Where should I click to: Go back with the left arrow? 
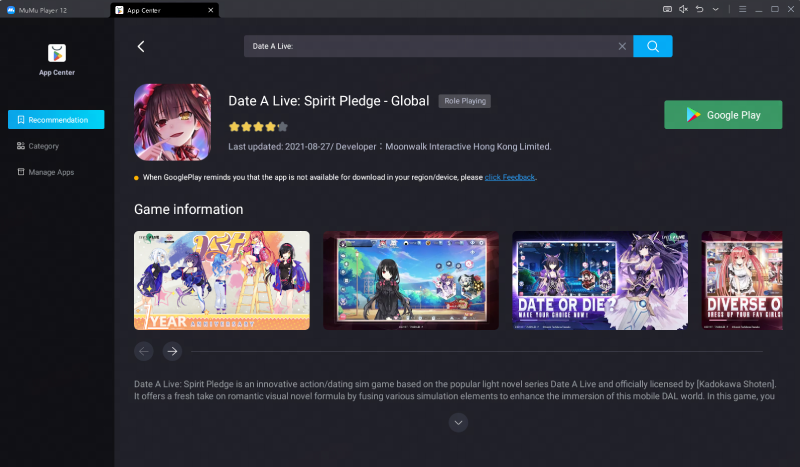click(x=141, y=46)
